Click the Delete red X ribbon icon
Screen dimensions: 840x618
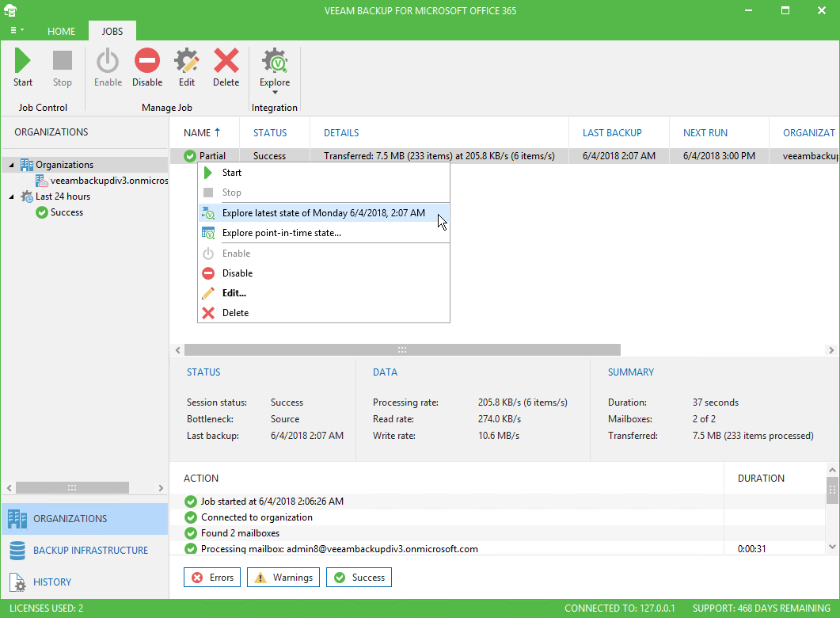[x=226, y=60]
